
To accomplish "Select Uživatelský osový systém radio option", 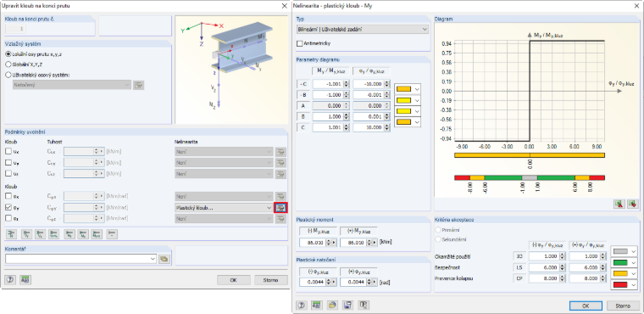I will point(8,75).
